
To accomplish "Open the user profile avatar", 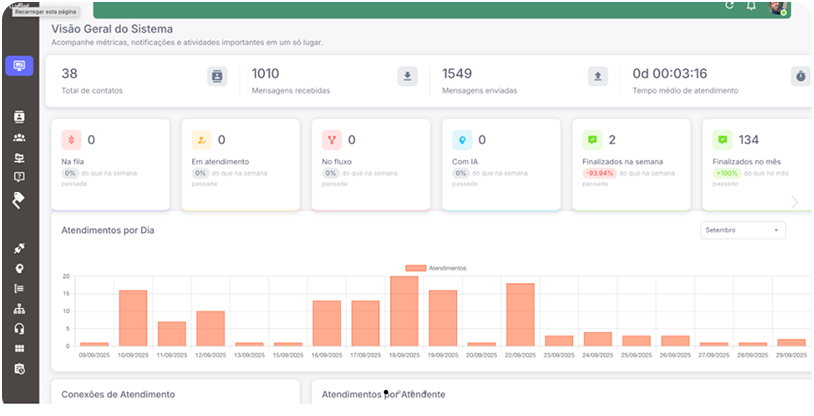I will (x=777, y=7).
